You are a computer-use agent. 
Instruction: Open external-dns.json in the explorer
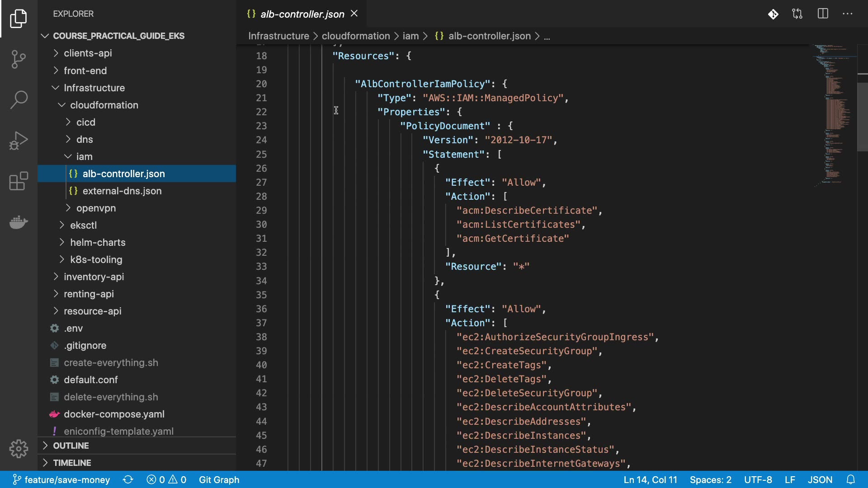122,191
